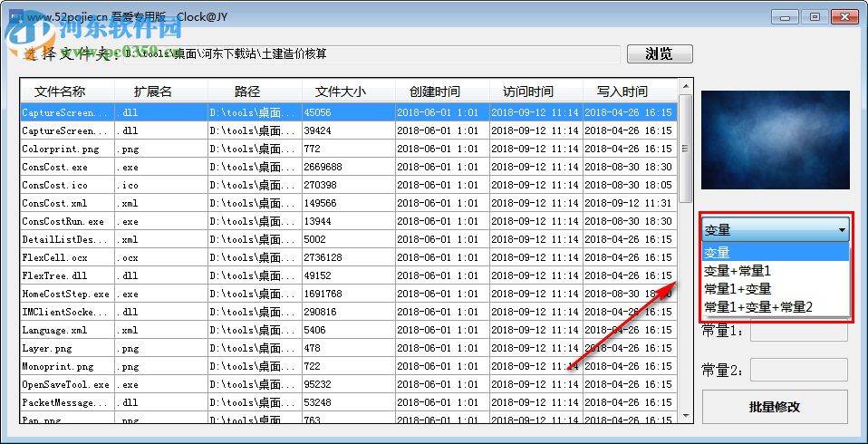Select the OpenSaveTool.exe file row
Viewport: 868px width, 444px height.
point(349,384)
